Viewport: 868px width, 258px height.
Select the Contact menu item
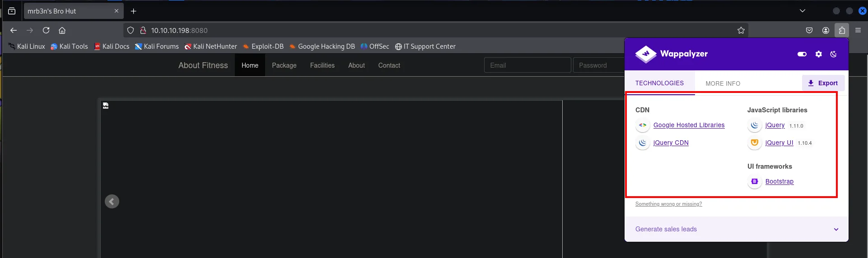(389, 65)
